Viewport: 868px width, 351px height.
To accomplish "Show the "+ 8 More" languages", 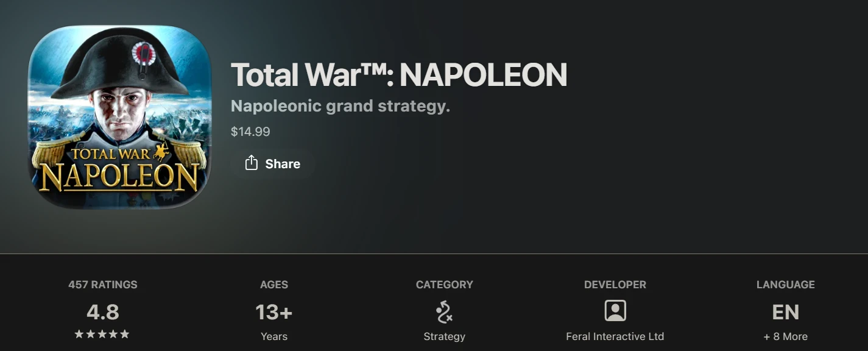I will click(785, 336).
